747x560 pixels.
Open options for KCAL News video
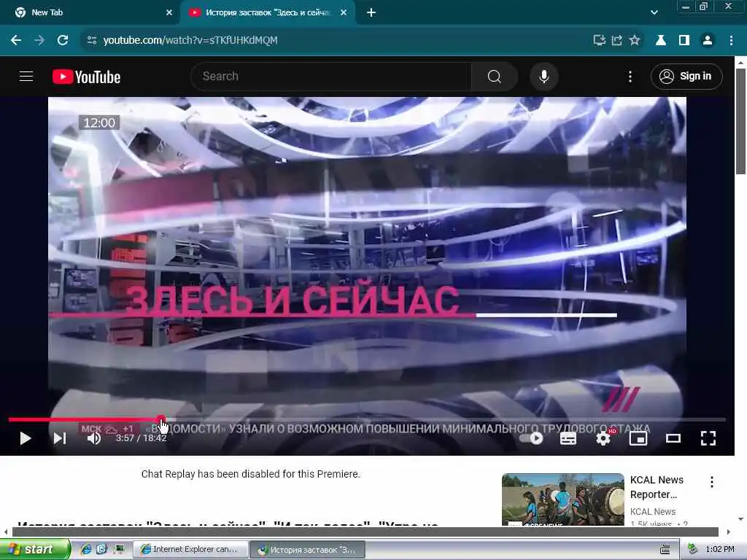(x=712, y=482)
